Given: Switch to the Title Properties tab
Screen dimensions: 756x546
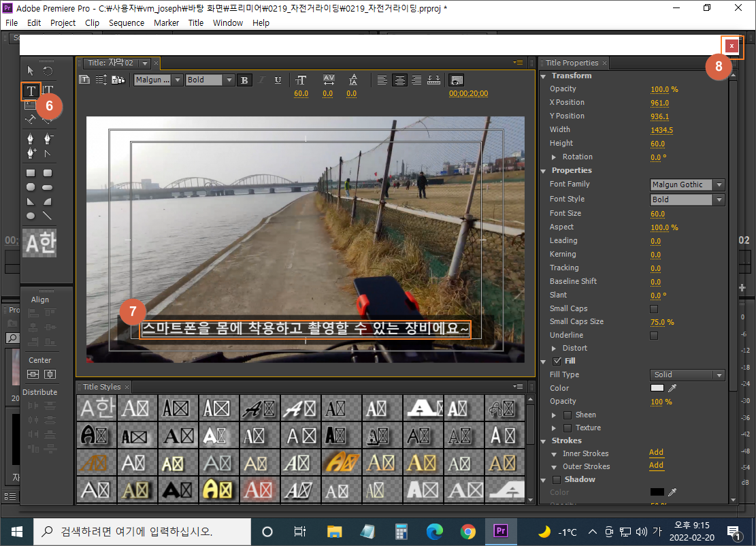Looking at the screenshot, I should 572,63.
